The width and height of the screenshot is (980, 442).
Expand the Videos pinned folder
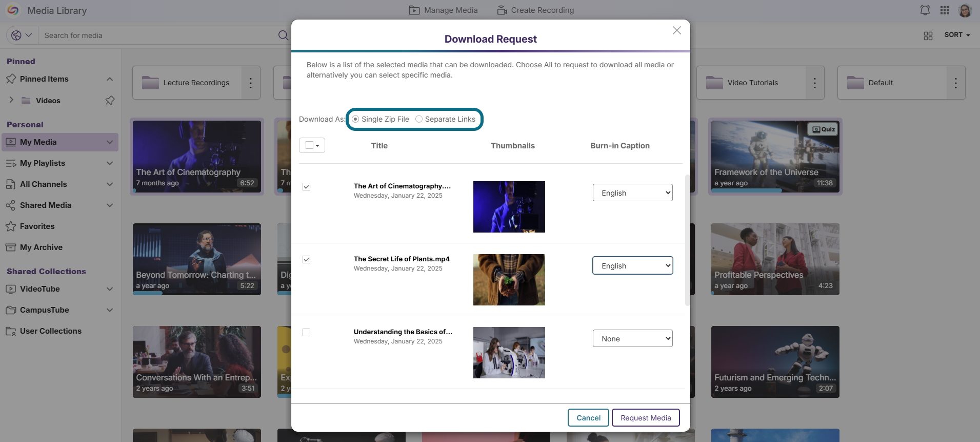pos(11,100)
